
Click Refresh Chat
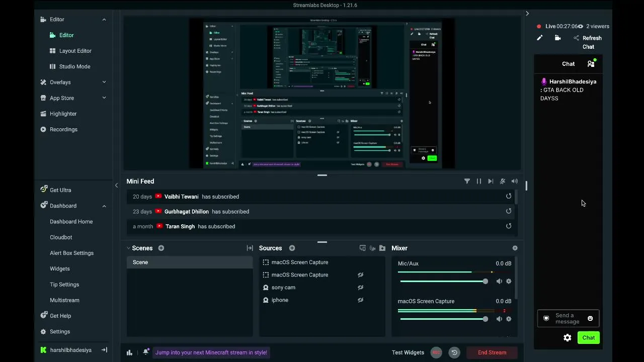[x=592, y=42]
